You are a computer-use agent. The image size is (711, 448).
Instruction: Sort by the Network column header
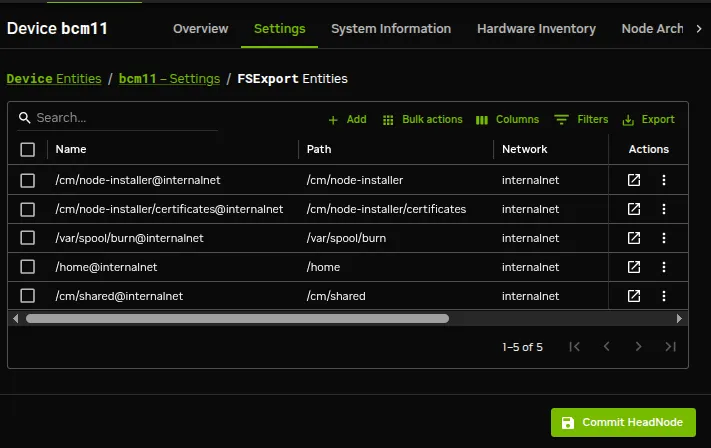[x=525, y=149]
